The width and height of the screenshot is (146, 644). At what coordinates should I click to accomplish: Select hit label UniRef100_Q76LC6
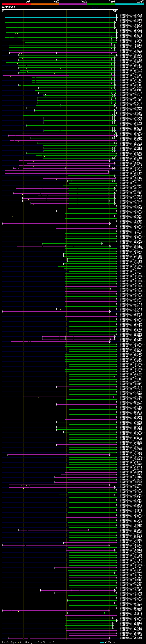(131, 316)
